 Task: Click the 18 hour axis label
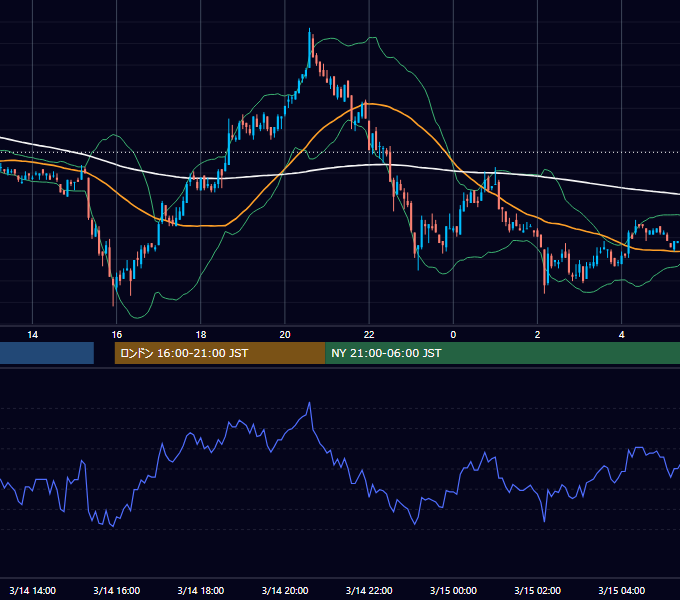pyautogui.click(x=201, y=335)
